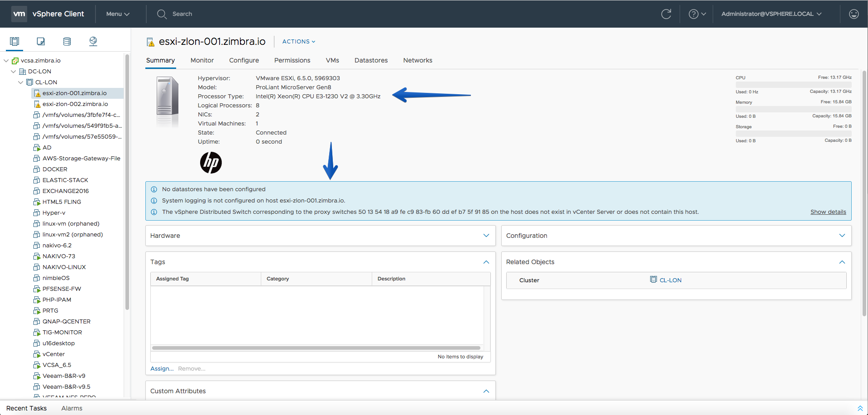Image resolution: width=868 pixels, height=415 pixels.
Task: Select the Summary tab
Action: [160, 60]
